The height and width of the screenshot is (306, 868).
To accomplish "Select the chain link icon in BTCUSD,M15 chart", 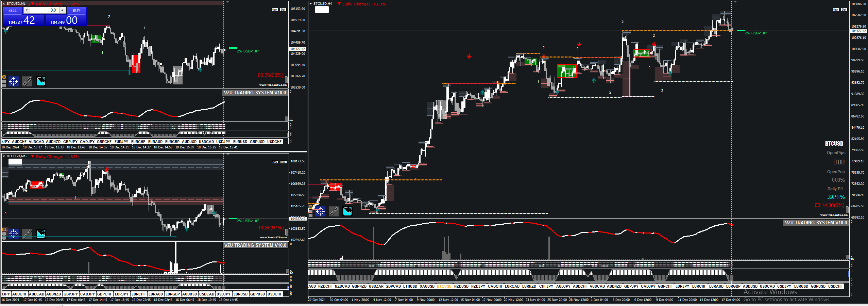I will 27,233.
